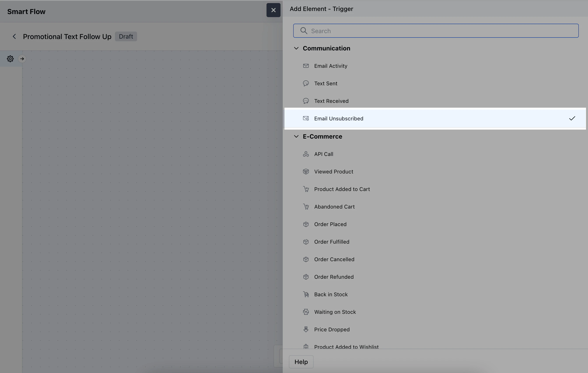This screenshot has width=588, height=373.
Task: Click the Email Unsubscribed envelope icon
Action: click(x=306, y=119)
